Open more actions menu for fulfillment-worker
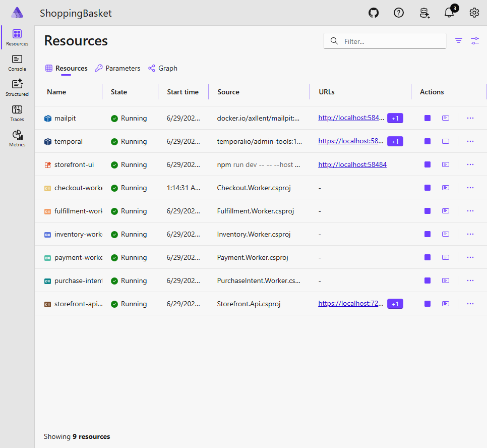 click(470, 211)
